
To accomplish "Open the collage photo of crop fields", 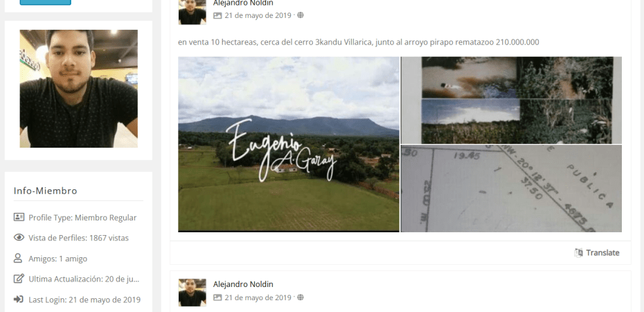I will coord(511,101).
